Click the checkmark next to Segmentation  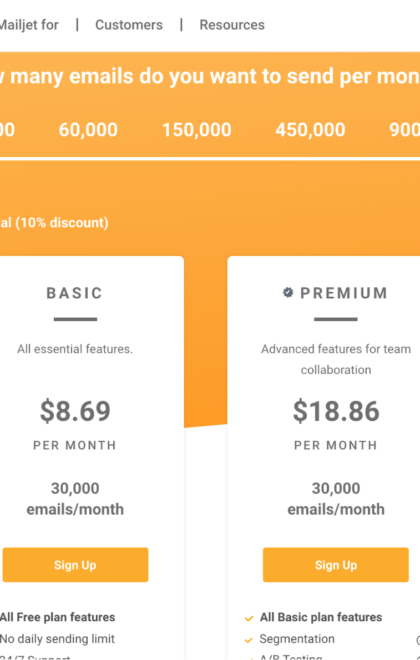(249, 640)
